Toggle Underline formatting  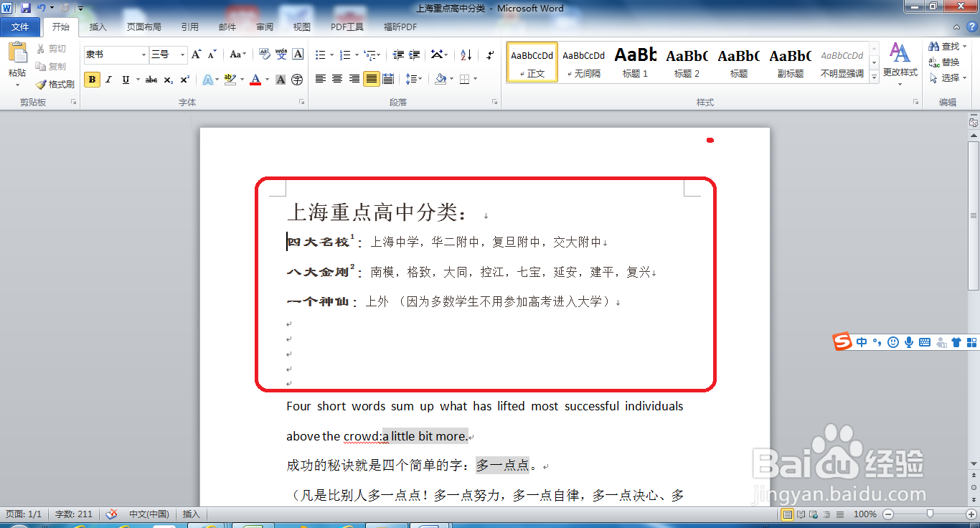pos(126,80)
